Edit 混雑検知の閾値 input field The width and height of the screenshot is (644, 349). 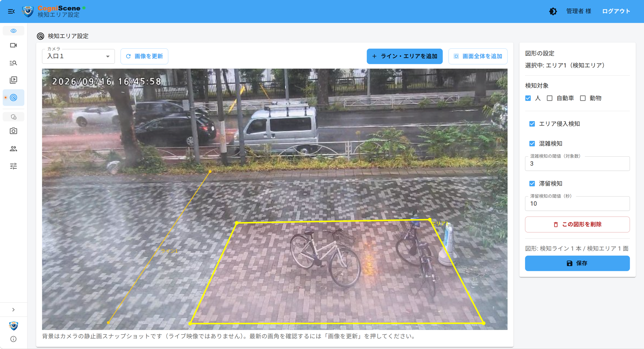tap(577, 164)
